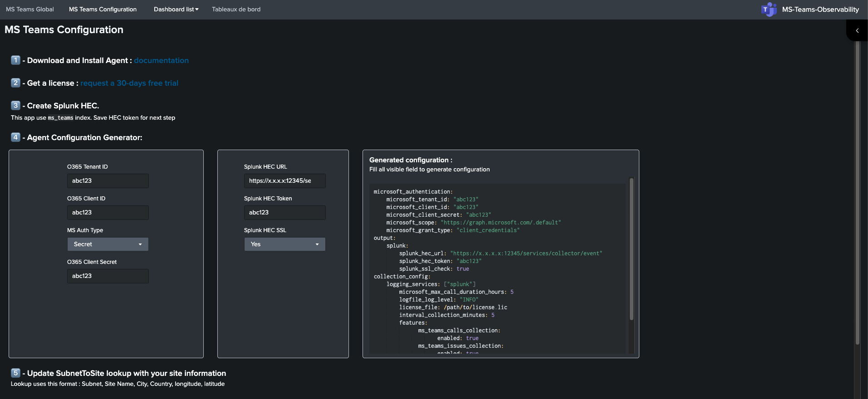Open the Tableaux de bord tab
Image resolution: width=868 pixels, height=399 pixels.
[236, 10]
